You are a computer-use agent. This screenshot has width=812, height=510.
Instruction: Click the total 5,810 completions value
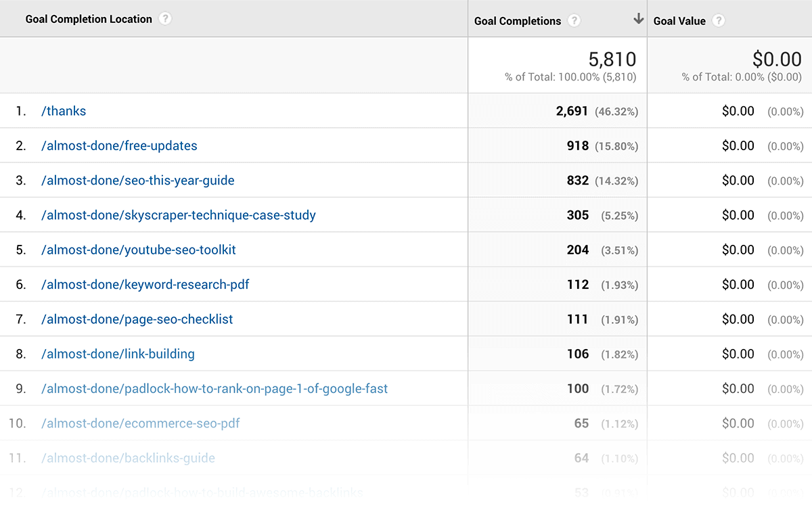[x=612, y=59]
